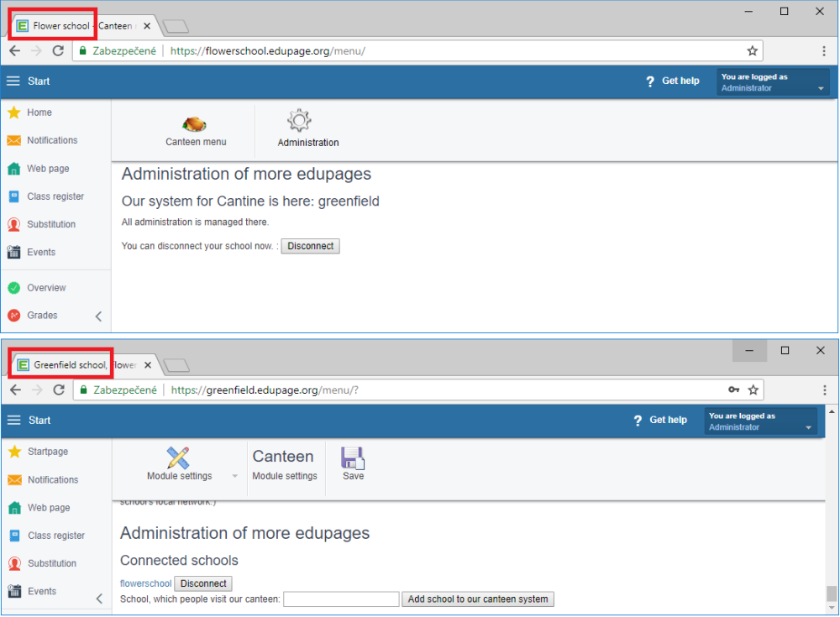
Task: Open a new tab in the Flower school window
Action: (x=176, y=26)
